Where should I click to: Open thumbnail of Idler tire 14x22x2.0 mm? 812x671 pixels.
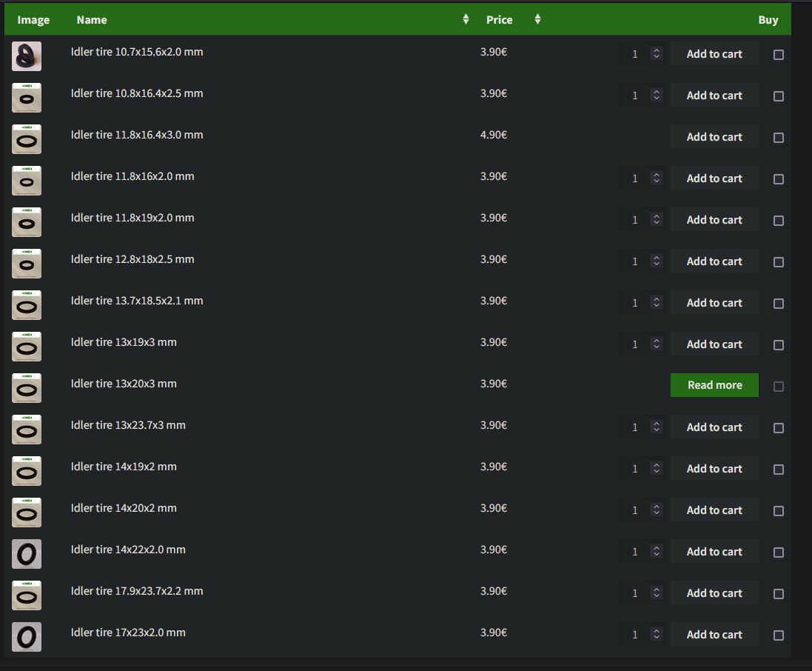pos(27,553)
